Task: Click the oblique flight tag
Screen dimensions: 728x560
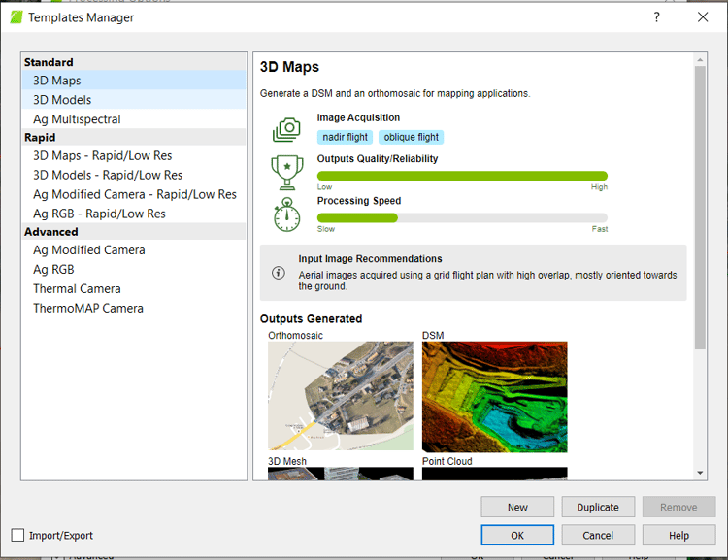Action: pyautogui.click(x=411, y=137)
